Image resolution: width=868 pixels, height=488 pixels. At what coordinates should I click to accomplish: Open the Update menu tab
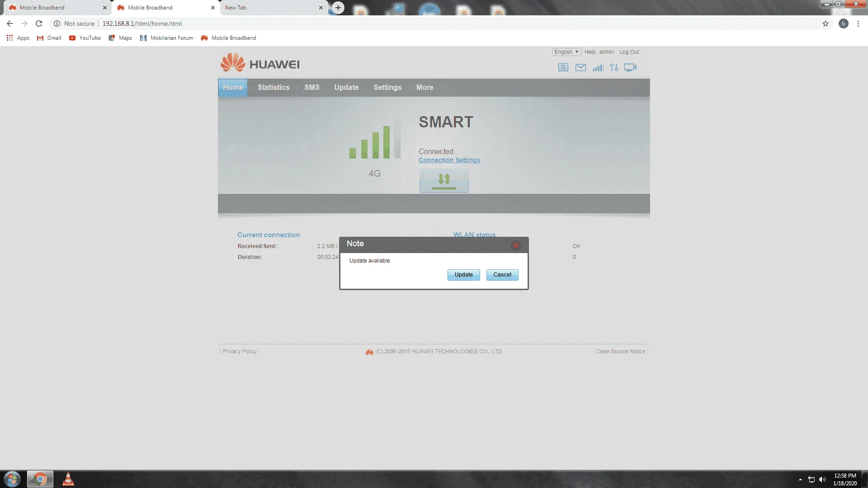346,88
